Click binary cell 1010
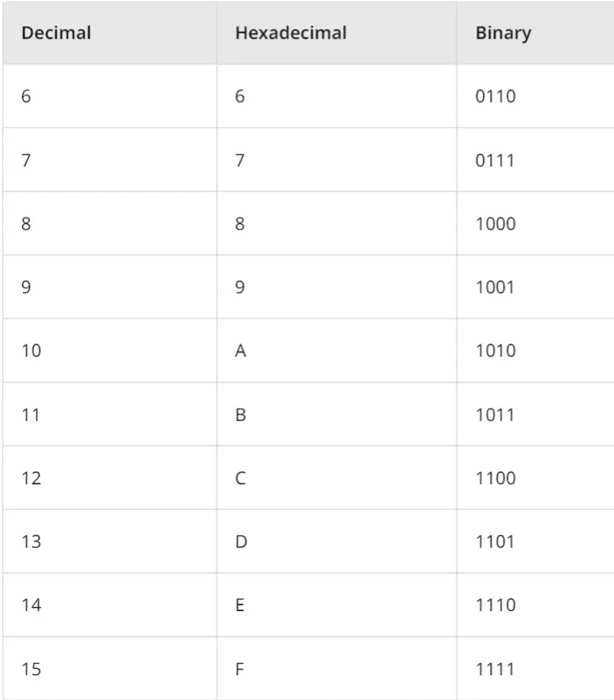The width and height of the screenshot is (614, 700). click(495, 351)
